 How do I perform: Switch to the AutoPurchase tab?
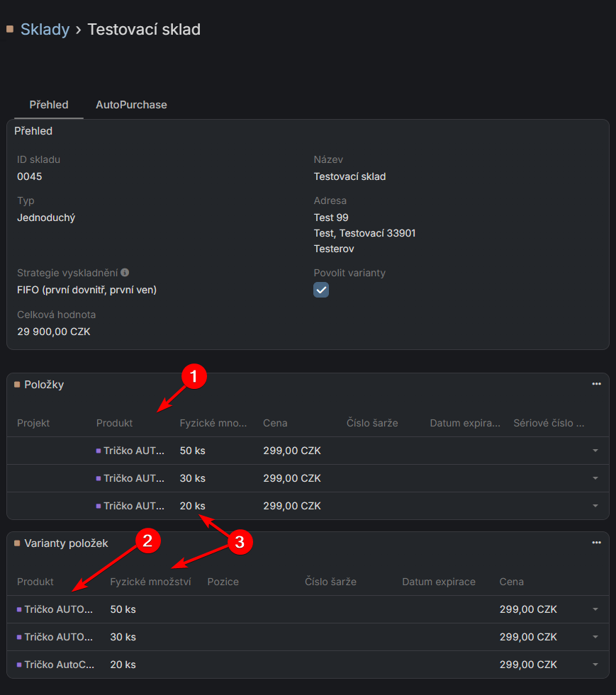tap(131, 105)
